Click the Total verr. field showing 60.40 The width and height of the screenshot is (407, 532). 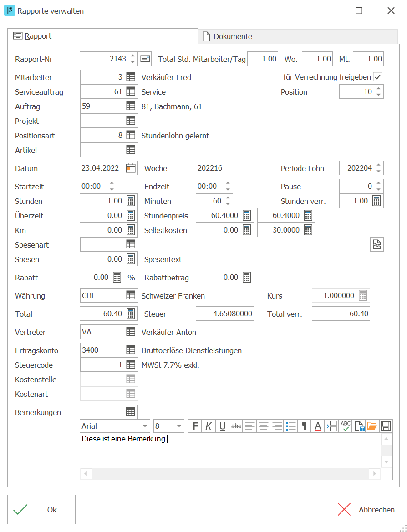[x=341, y=314]
